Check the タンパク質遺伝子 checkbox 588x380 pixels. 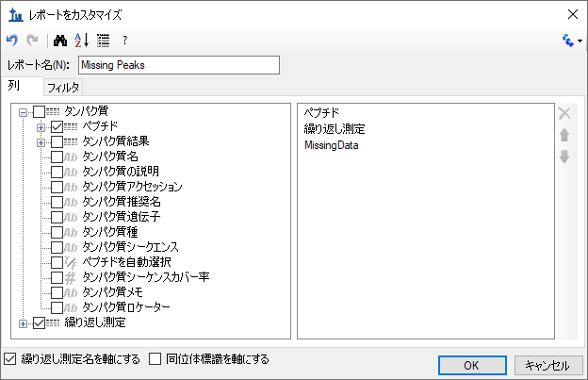point(57,217)
